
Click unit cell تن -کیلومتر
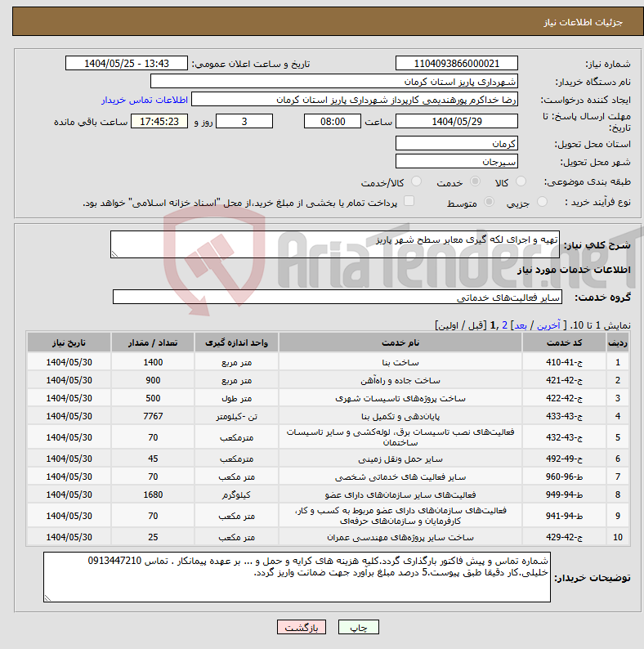tap(236, 416)
